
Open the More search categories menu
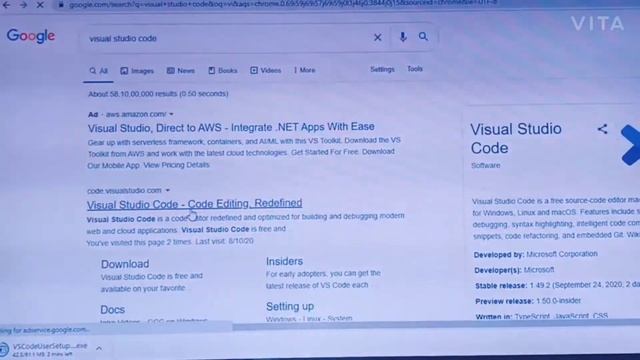pos(304,70)
